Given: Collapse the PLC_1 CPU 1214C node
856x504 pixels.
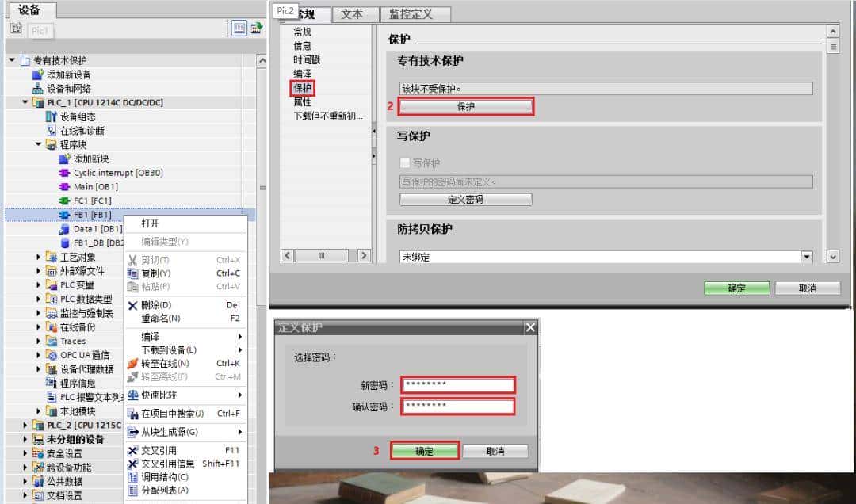Looking at the screenshot, I should point(26,101).
